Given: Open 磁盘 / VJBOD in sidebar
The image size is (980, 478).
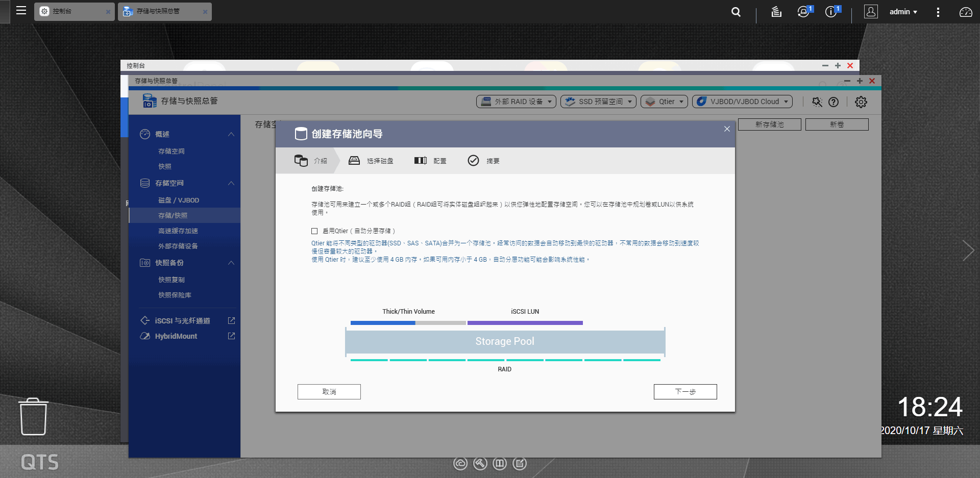Looking at the screenshot, I should [179, 200].
